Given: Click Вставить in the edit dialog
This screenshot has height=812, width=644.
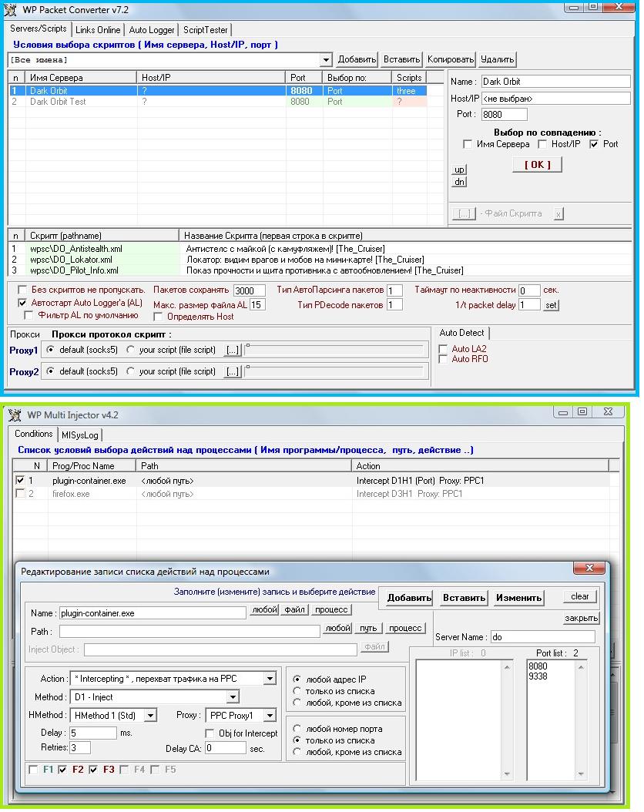Looking at the screenshot, I should (464, 598).
